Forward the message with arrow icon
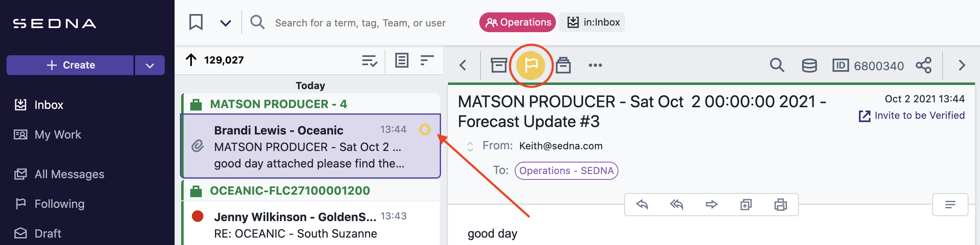 [x=712, y=204]
